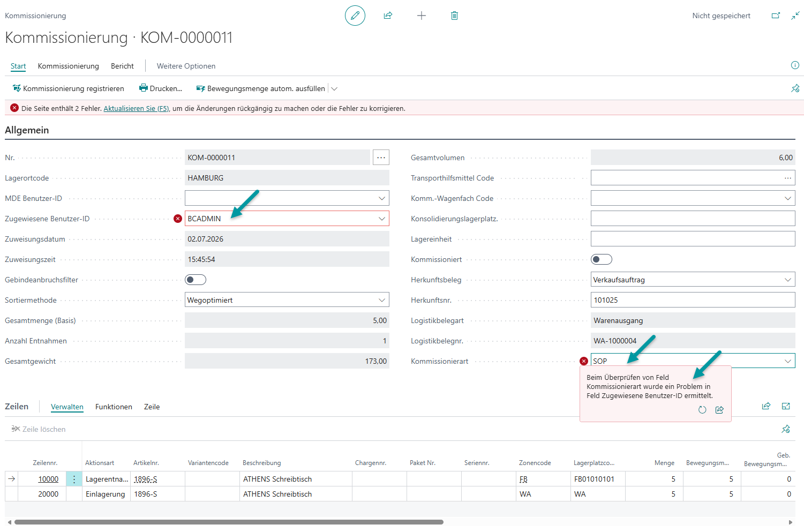Open line number 10000 link

click(x=48, y=479)
